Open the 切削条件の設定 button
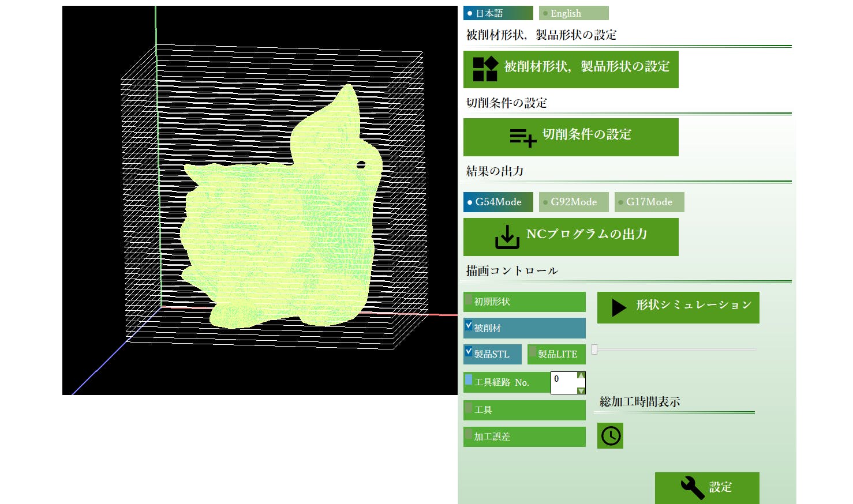This screenshot has width=853, height=504. 571,137
